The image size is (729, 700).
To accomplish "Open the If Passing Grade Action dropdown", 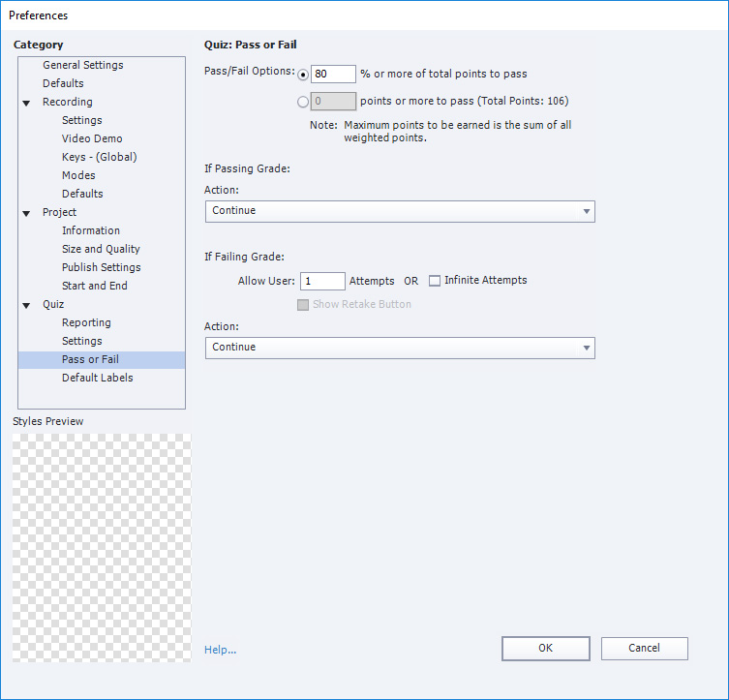I will [x=400, y=211].
